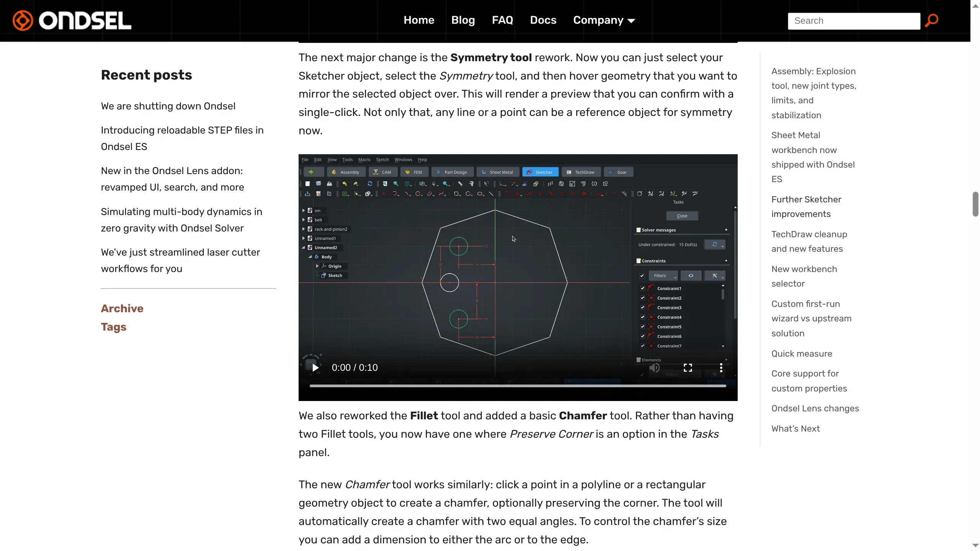
Task: Jump to 'Assembly: Explosion tool' section
Action: tap(814, 93)
